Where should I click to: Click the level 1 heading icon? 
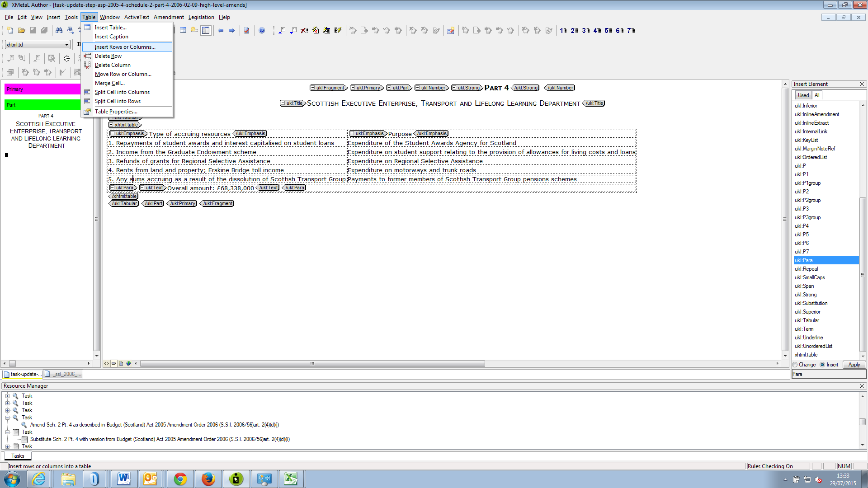click(x=563, y=30)
